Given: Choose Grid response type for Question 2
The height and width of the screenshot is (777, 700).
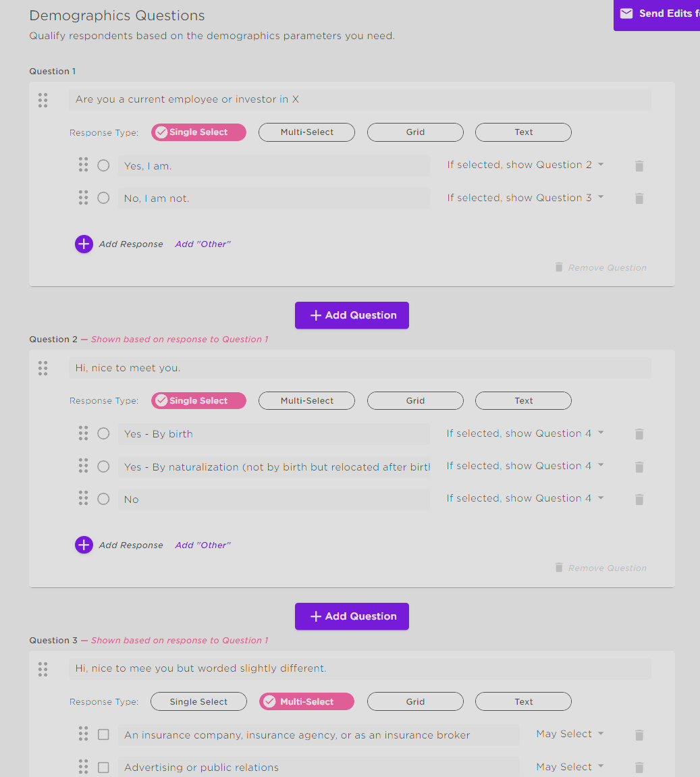Looking at the screenshot, I should 415,401.
